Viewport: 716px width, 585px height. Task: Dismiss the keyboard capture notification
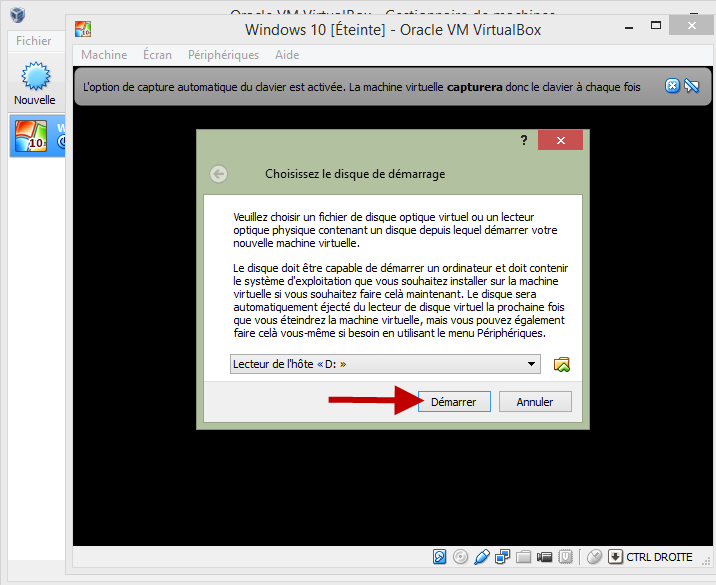pyautogui.click(x=672, y=86)
